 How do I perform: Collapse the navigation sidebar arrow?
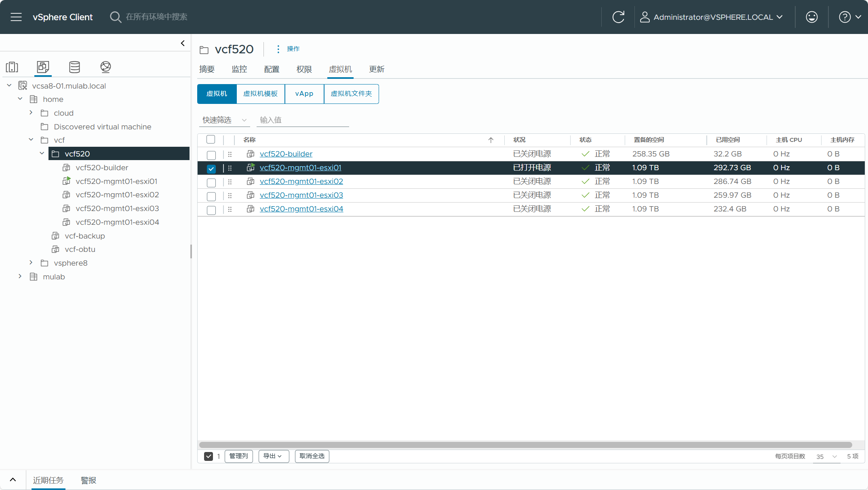[183, 43]
